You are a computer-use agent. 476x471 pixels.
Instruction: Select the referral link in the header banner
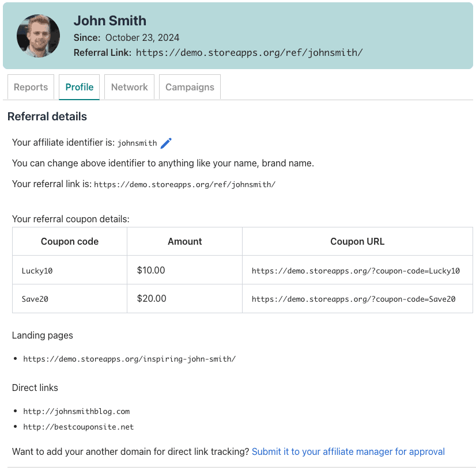(x=249, y=52)
